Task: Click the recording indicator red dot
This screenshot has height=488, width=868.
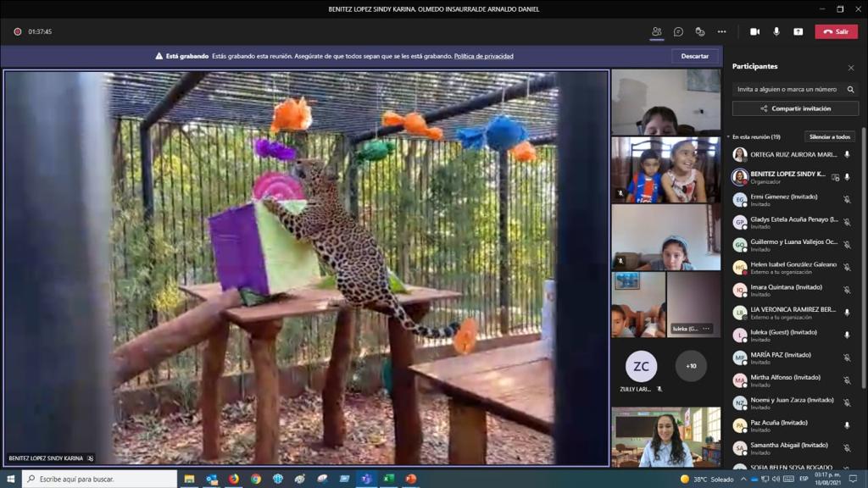Action: pos(17,31)
